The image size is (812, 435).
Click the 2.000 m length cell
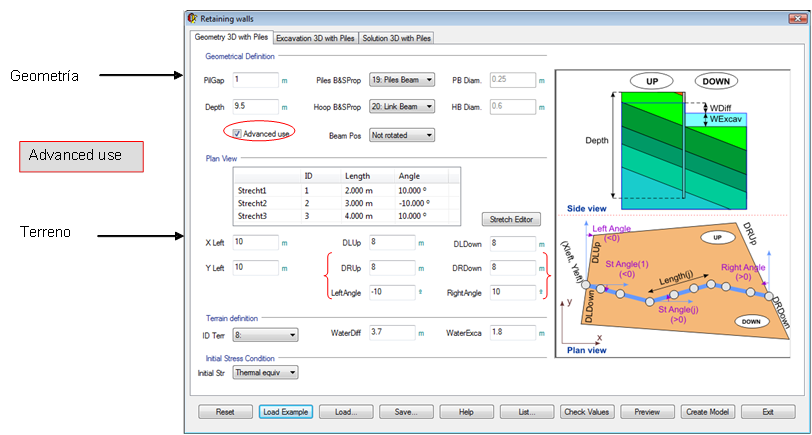click(358, 191)
